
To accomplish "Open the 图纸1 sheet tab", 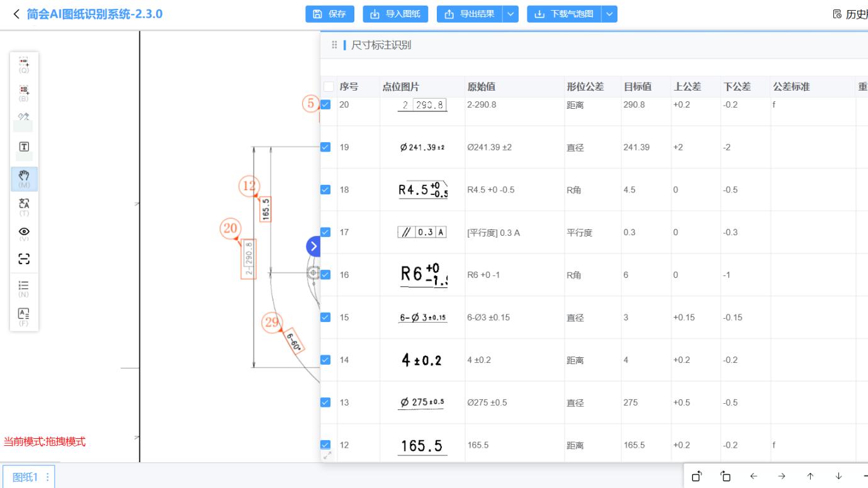I will tap(23, 477).
